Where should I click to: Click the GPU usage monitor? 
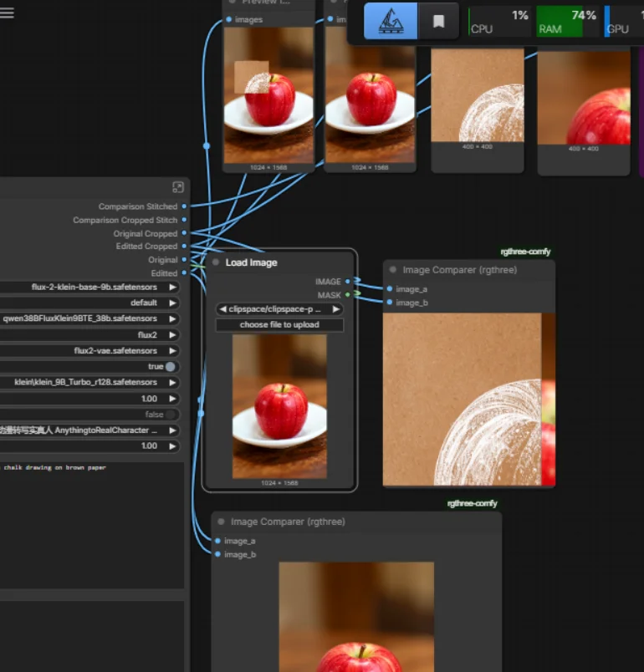(x=624, y=22)
